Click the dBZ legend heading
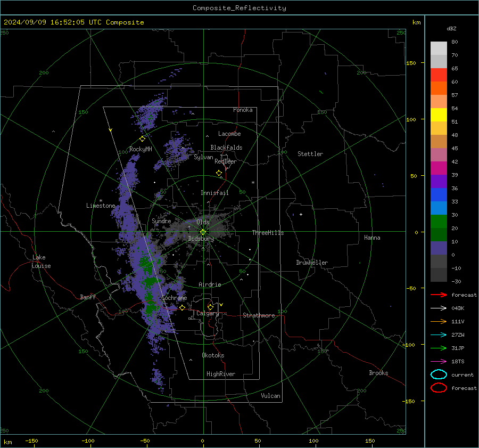Image resolution: width=479 pixels, height=448 pixels. (x=451, y=29)
